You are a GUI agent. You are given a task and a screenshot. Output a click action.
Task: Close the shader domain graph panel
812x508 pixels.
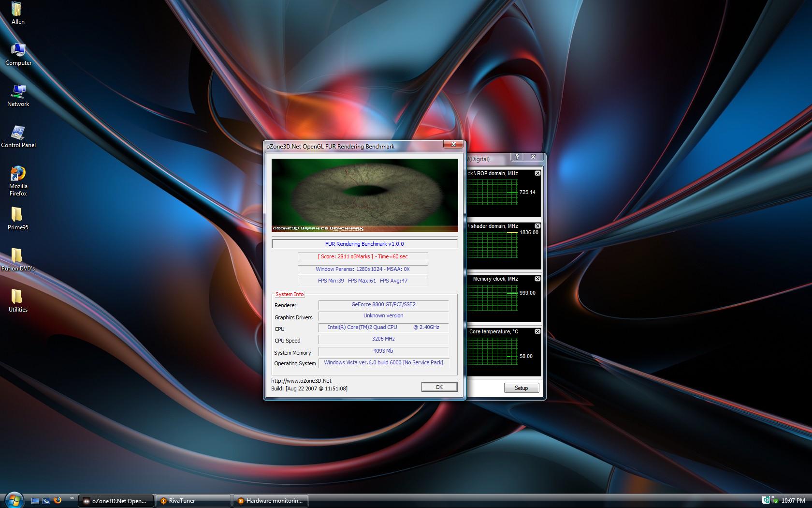(x=537, y=226)
